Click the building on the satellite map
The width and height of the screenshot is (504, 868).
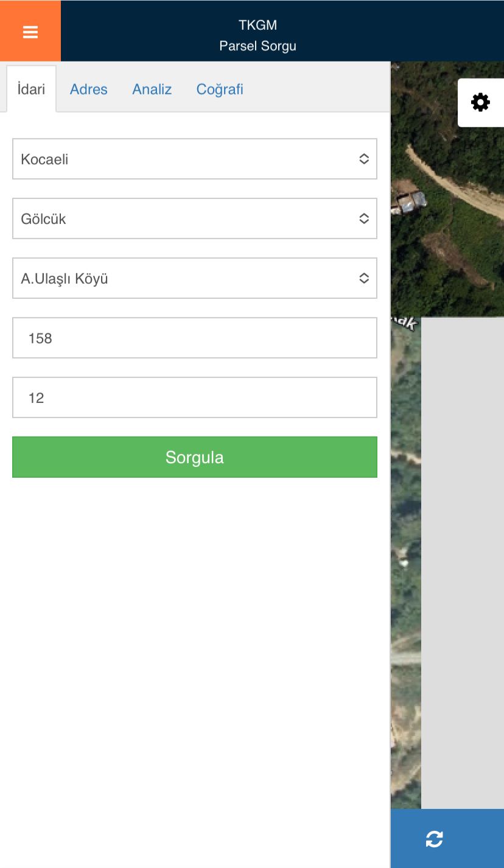(x=410, y=201)
